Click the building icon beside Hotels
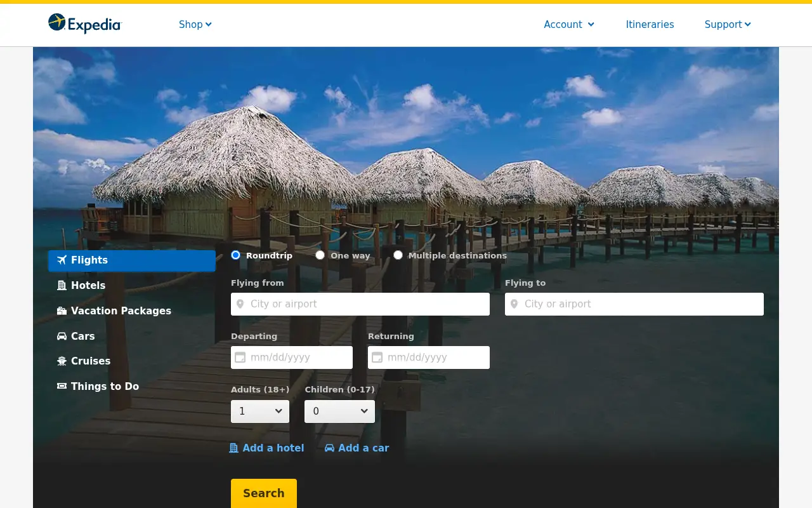The width and height of the screenshot is (812, 508). (x=62, y=286)
